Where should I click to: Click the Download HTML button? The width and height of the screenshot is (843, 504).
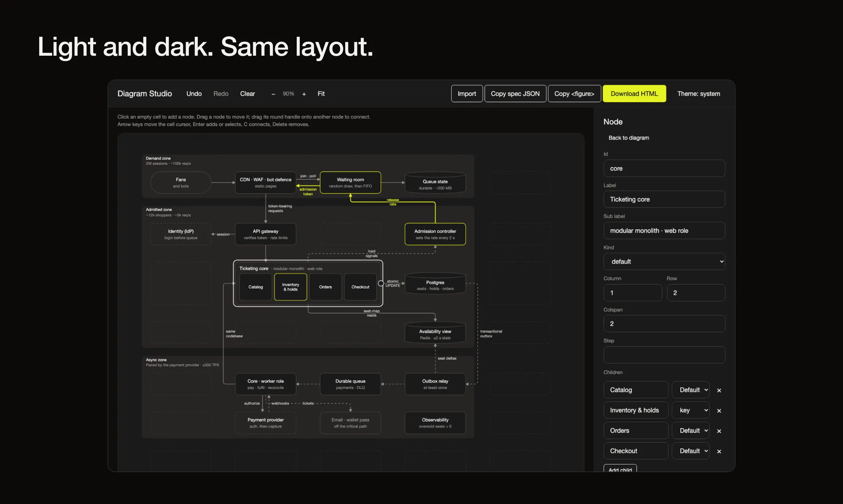coord(634,94)
